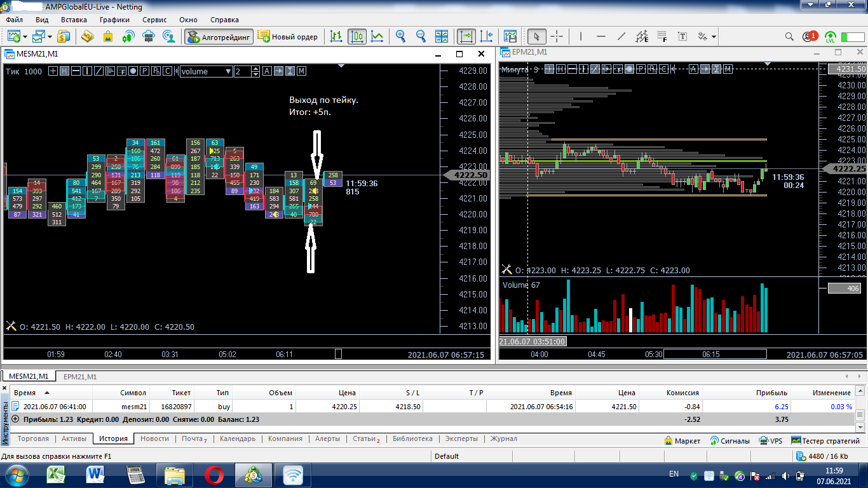The width and height of the screenshot is (868, 488).
Task: Expand the shapes objects dropdown arrow
Action: pyautogui.click(x=714, y=36)
